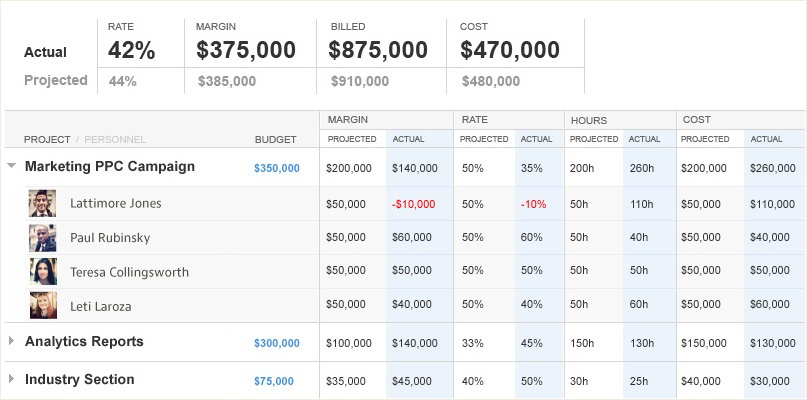Expand the Industry Section project
Image resolution: width=807 pixels, height=400 pixels.
point(11,379)
